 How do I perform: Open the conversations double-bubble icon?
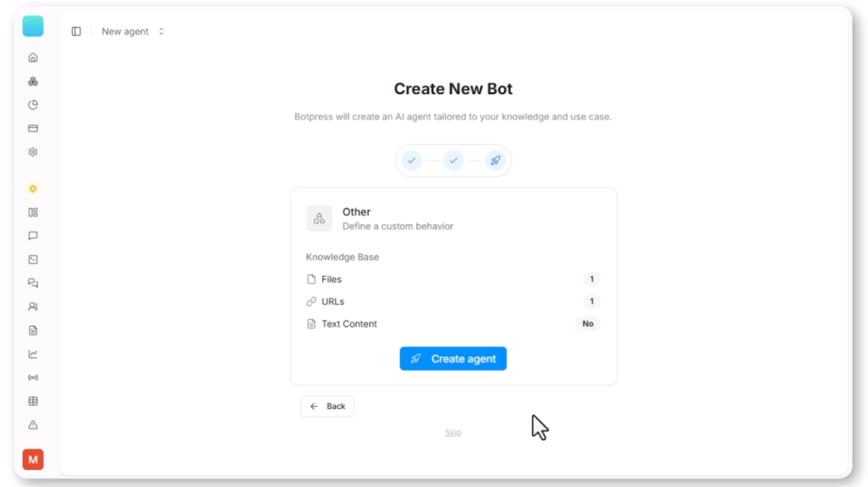tap(33, 283)
